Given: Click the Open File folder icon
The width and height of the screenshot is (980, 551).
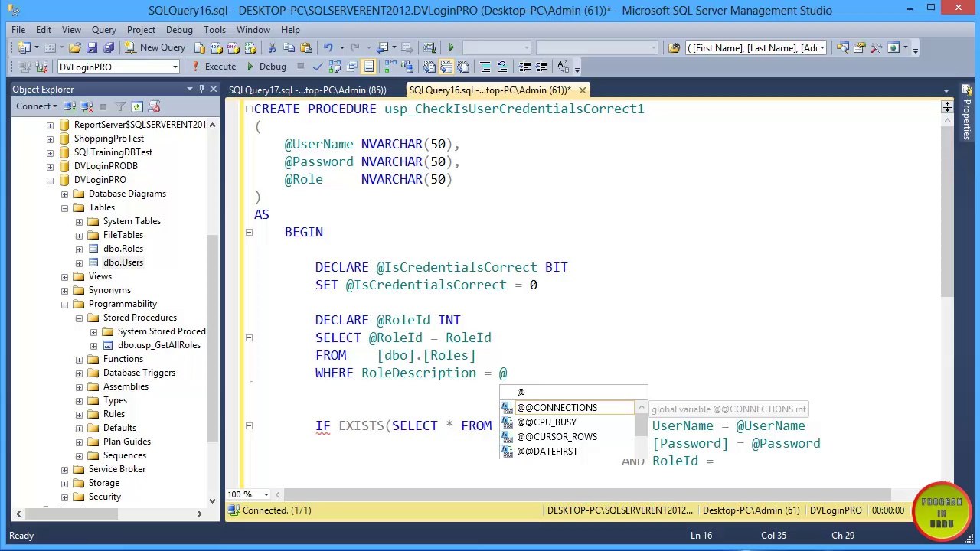Looking at the screenshot, I should coord(75,47).
